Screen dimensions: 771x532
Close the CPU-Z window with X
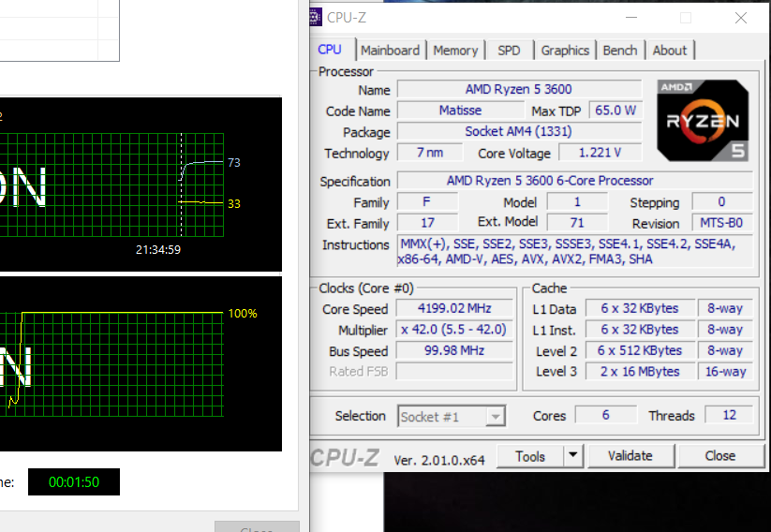pyautogui.click(x=740, y=18)
